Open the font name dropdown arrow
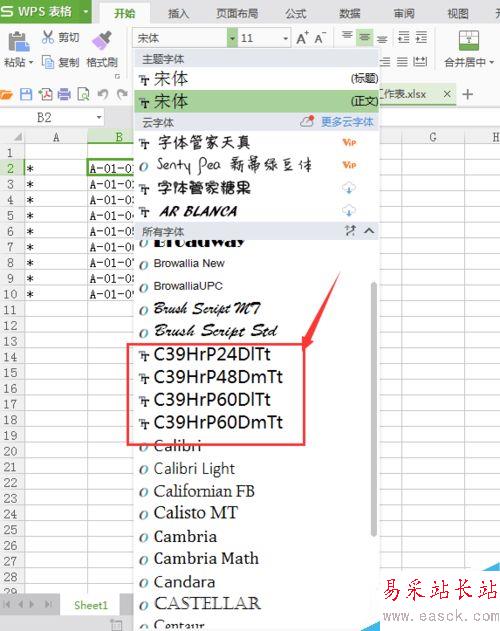 232,38
